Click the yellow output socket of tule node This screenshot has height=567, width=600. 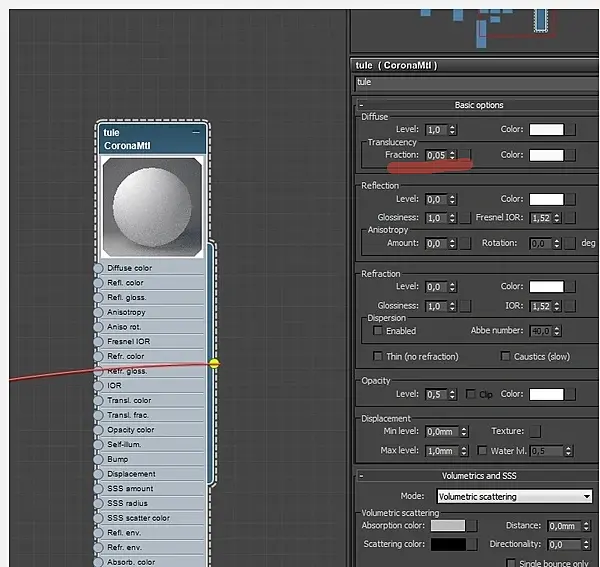(214, 363)
